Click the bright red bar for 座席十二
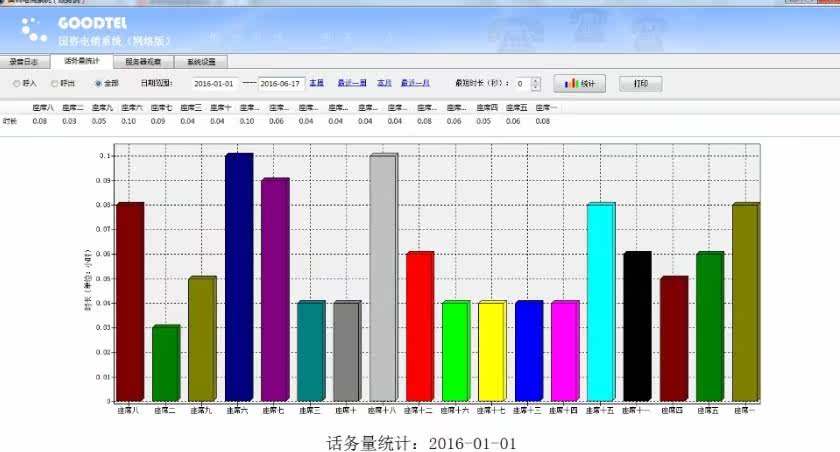This screenshot has height=452, width=840. tap(420, 326)
